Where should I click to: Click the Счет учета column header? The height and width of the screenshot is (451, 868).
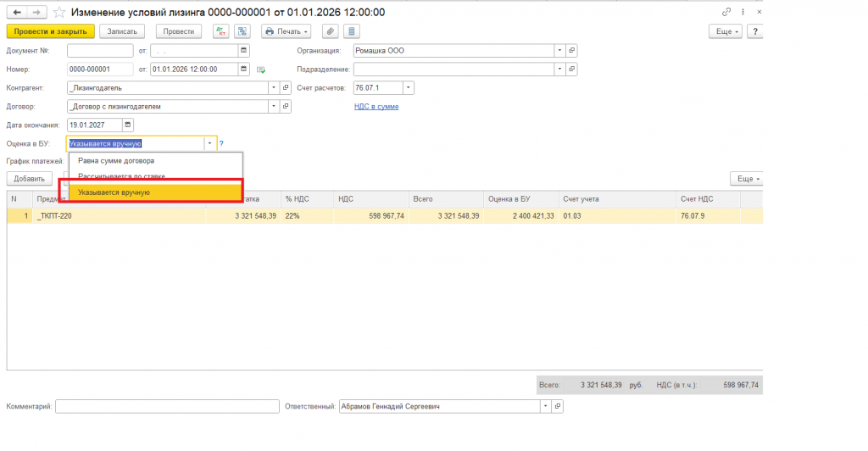[x=617, y=198]
